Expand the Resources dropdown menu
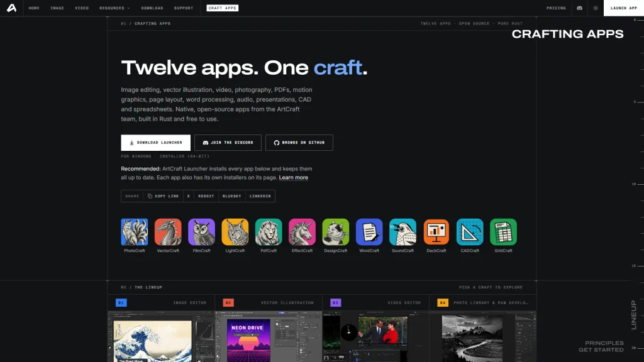644x362 pixels. [x=114, y=8]
